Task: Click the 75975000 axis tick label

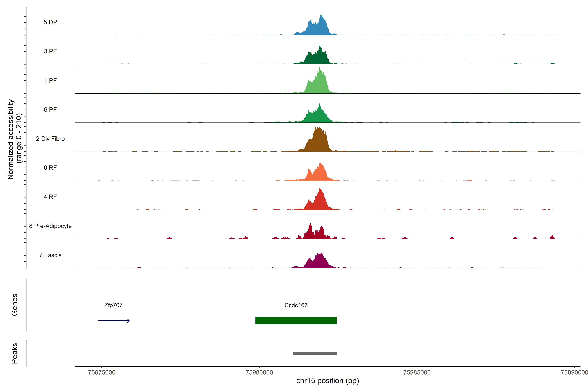Action: (x=102, y=372)
